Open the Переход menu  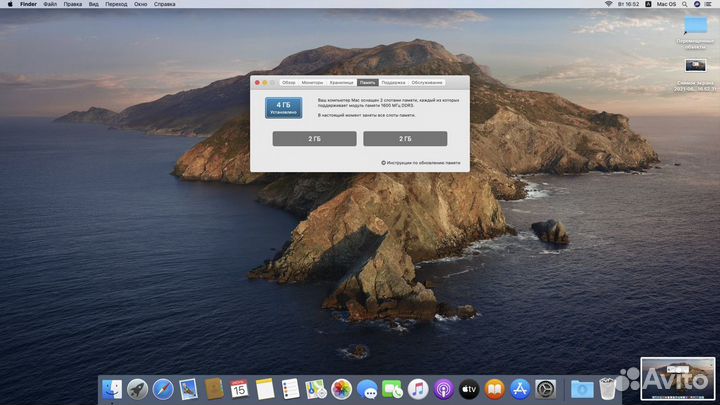pyautogui.click(x=116, y=4)
